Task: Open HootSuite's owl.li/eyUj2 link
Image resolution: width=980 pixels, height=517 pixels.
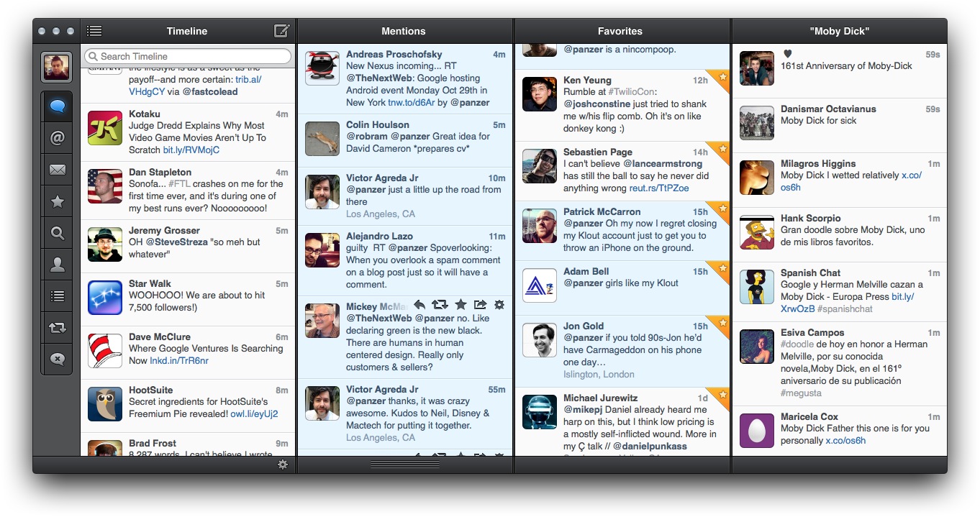Action: [253, 414]
